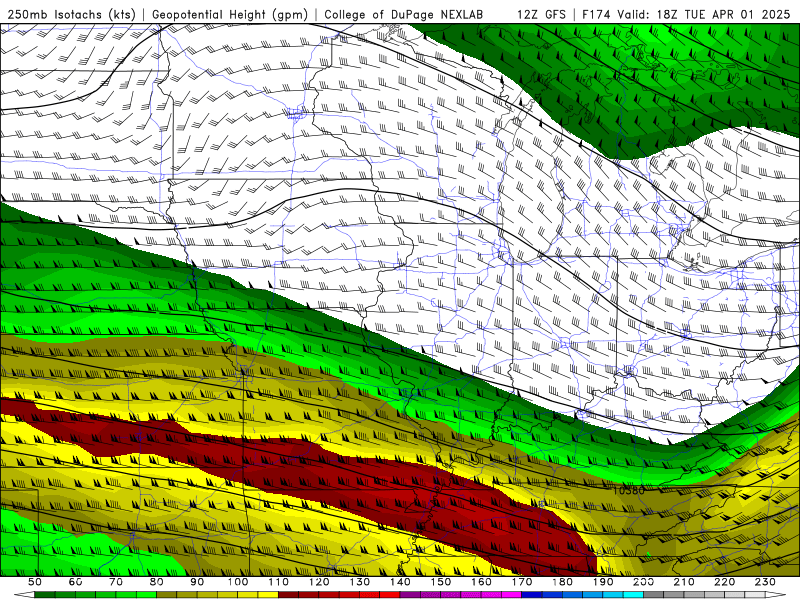This screenshot has width=800, height=600.
Task: Pick the dark green swatch below 50
Action: [45, 595]
